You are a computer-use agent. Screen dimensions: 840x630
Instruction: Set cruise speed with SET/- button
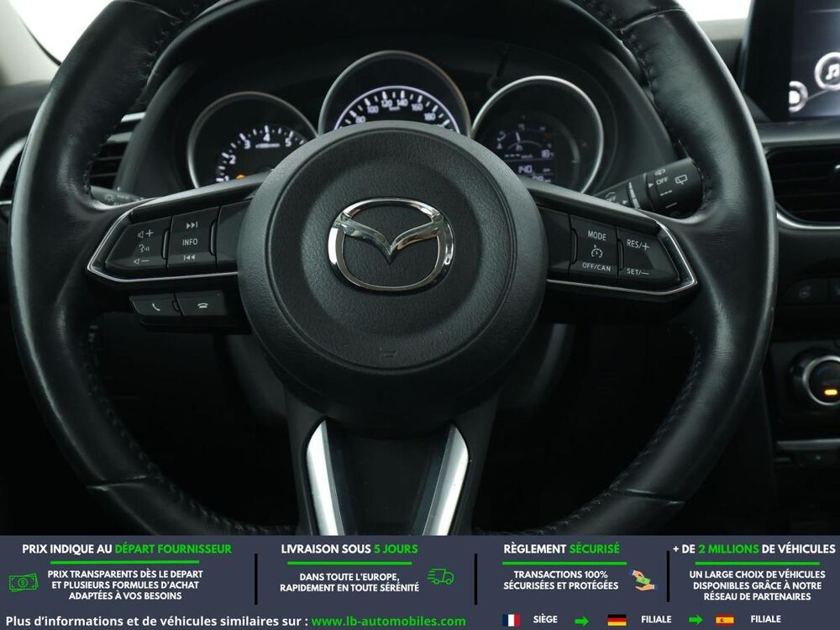[x=638, y=271]
